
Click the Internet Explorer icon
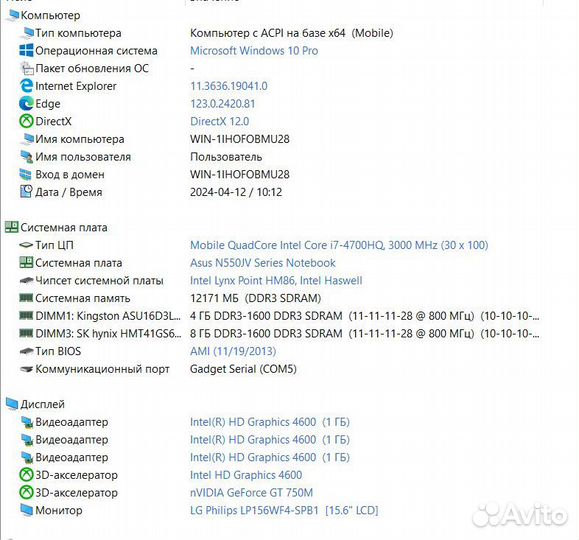point(26,86)
